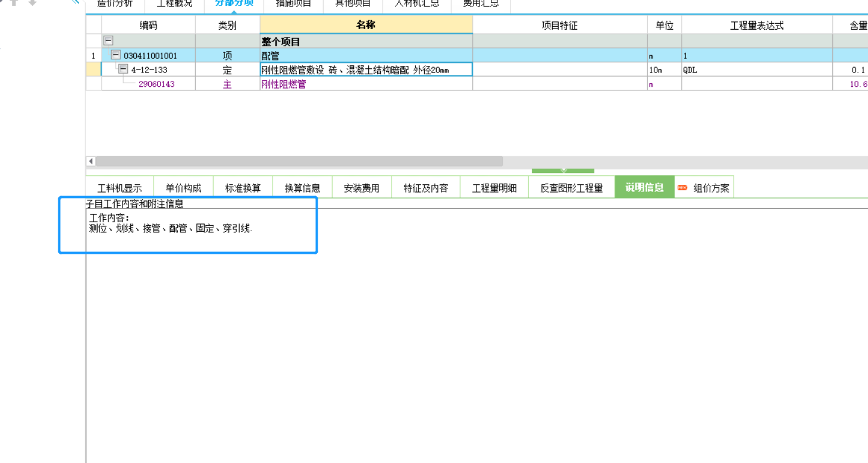Open the 标准换算 panel tab
The width and height of the screenshot is (868, 463).
(x=243, y=188)
